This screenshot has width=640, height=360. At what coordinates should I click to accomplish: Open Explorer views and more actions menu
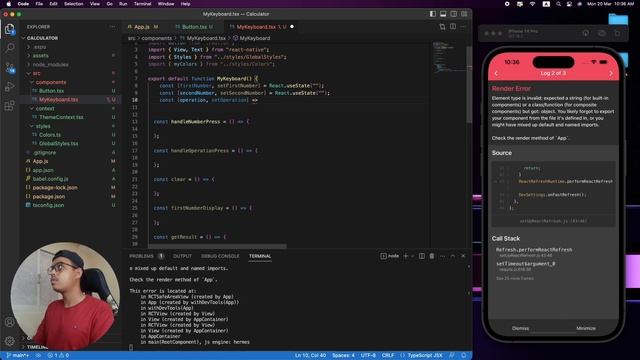112,27
